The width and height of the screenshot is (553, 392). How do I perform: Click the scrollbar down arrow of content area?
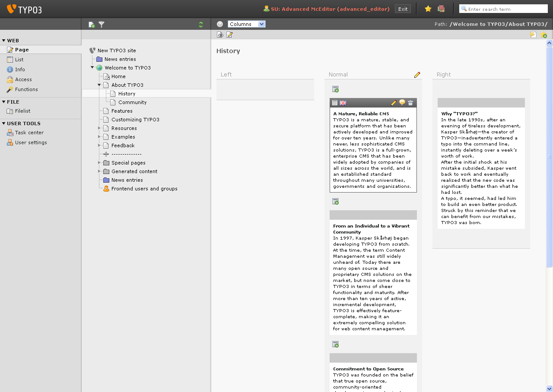(x=550, y=389)
